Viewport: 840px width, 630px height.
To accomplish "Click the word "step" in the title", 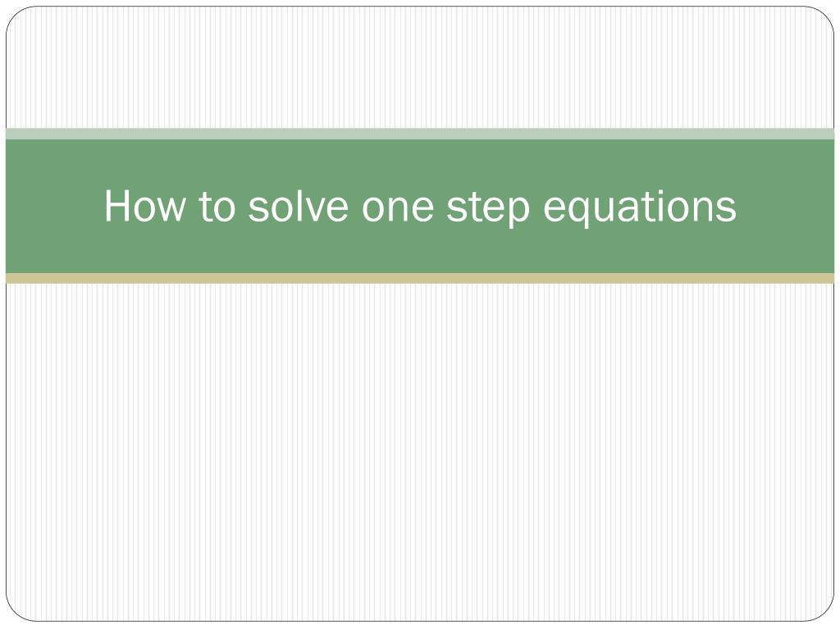I will pos(488,209).
